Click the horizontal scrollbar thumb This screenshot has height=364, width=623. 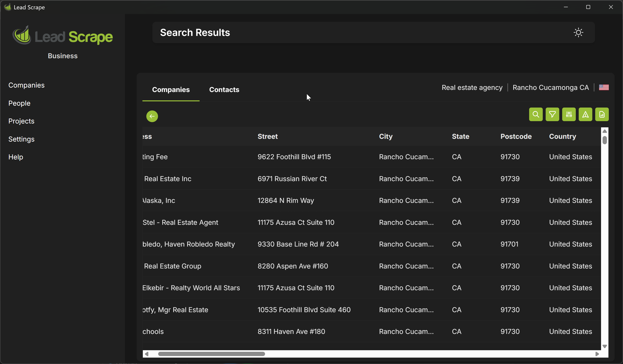(211, 354)
